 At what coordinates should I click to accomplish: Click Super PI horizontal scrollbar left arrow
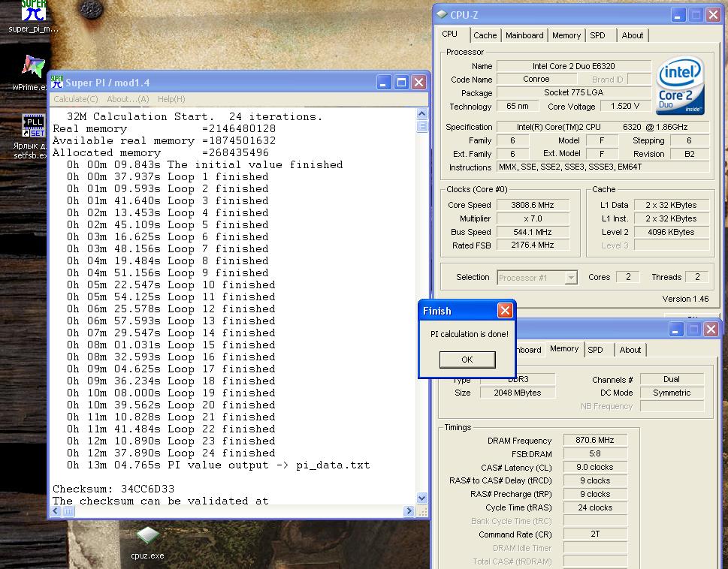pyautogui.click(x=56, y=511)
